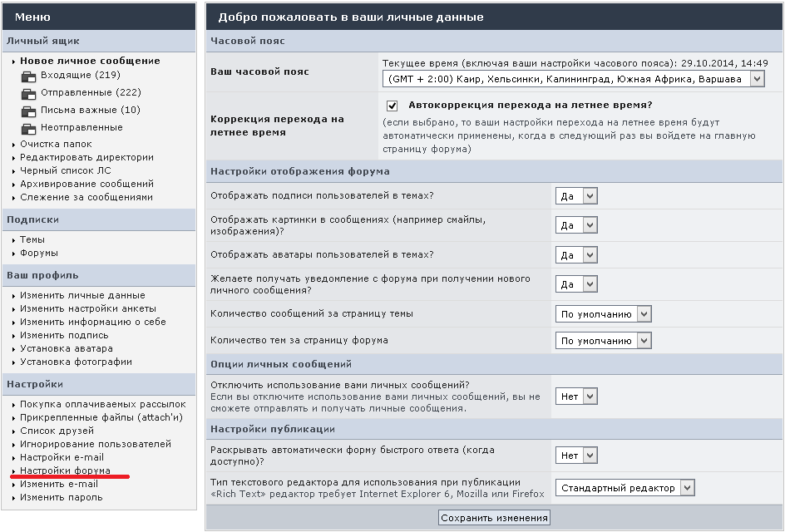The height and width of the screenshot is (532, 785).
Task: Open Новое личное сообщение link
Action: [90, 61]
